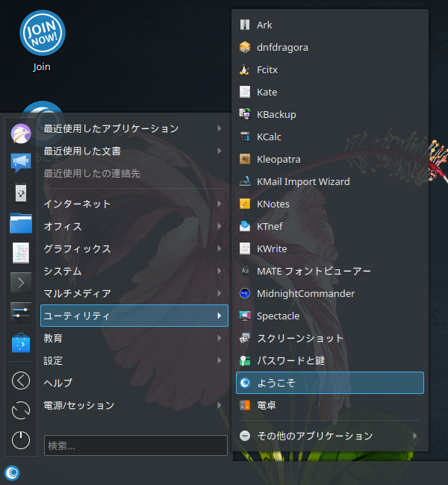Open Ark archive manager icon
This screenshot has height=485, width=448.
245,25
